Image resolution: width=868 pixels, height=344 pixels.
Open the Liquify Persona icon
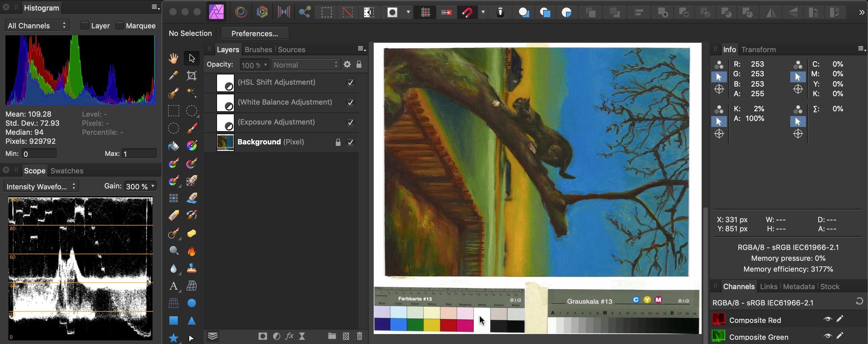(241, 12)
